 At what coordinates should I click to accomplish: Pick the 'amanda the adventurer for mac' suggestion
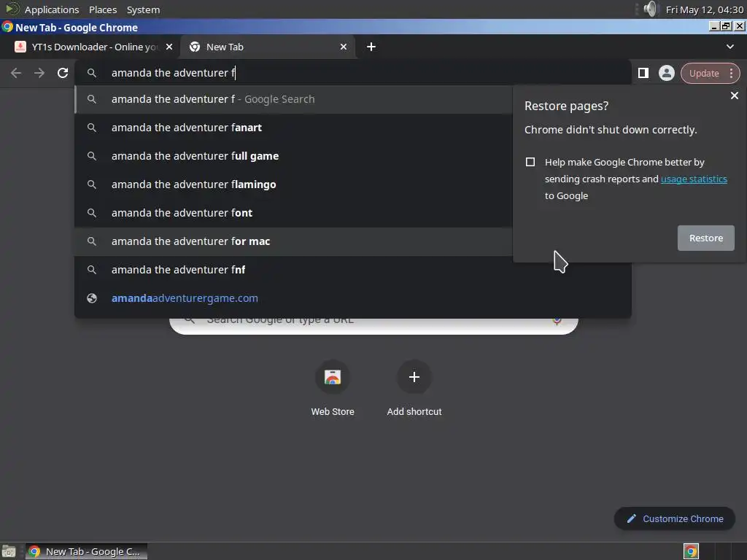(x=293, y=241)
